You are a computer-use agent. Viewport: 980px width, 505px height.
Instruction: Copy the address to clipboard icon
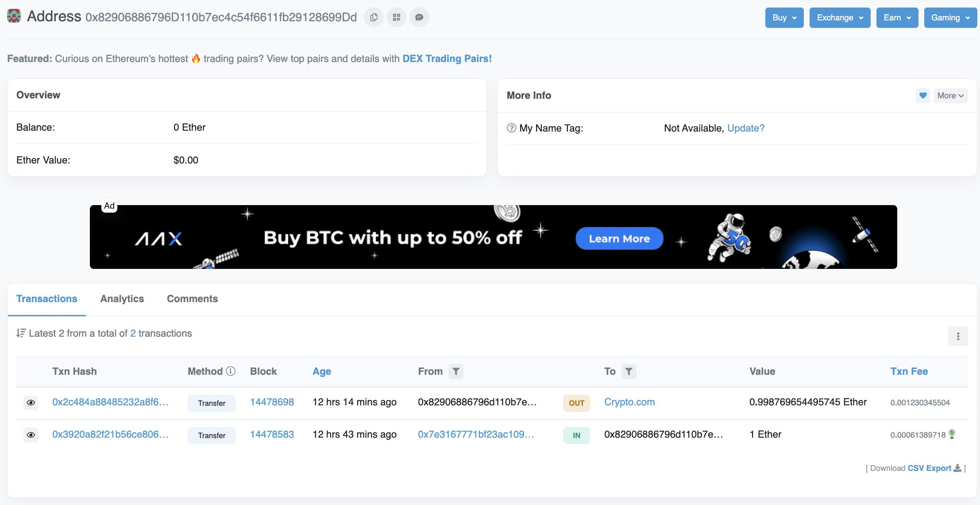point(374,17)
